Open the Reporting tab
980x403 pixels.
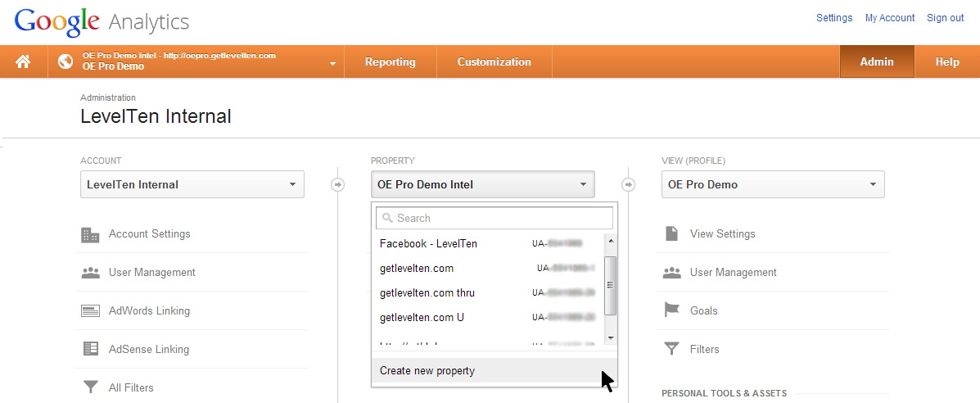(x=390, y=62)
